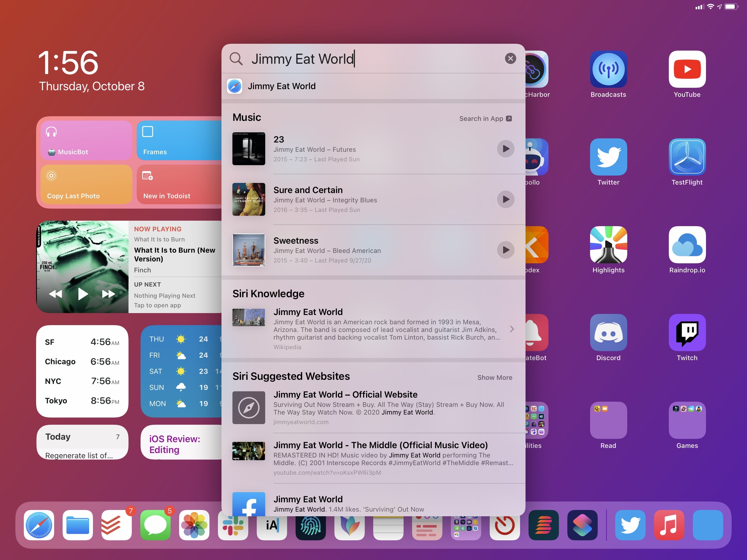
Task: Tap Show More for Siri Suggested Websites
Action: 494,378
